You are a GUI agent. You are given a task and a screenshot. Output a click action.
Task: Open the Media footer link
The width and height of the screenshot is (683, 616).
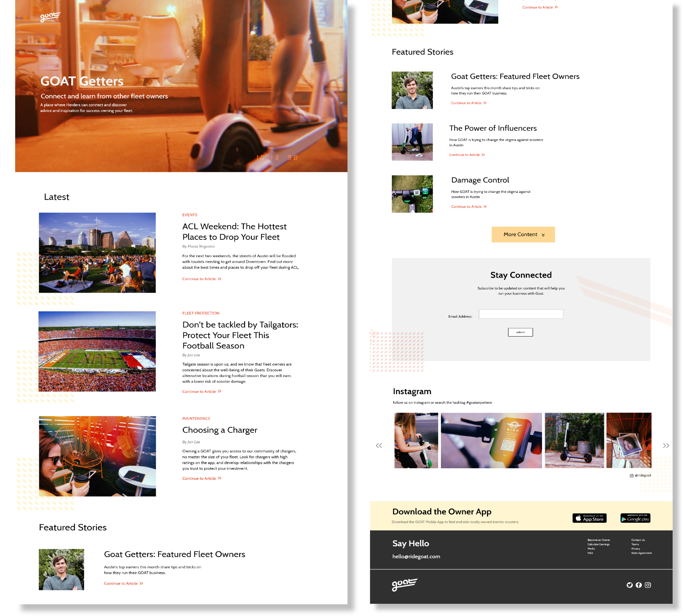coord(591,549)
